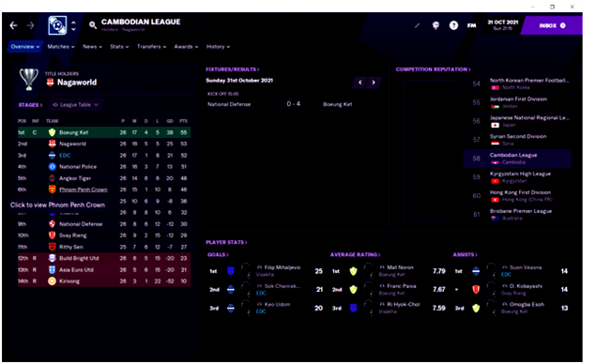The height and width of the screenshot is (364, 596).
Task: Open the world globe icon
Action: [436, 25]
